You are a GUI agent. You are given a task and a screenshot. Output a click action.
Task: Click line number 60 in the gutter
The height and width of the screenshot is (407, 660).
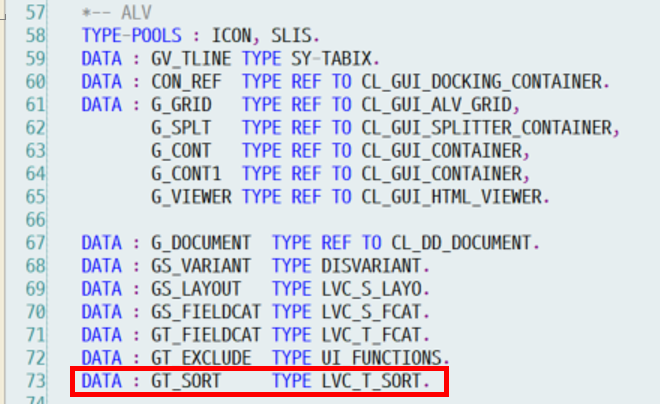[35, 82]
